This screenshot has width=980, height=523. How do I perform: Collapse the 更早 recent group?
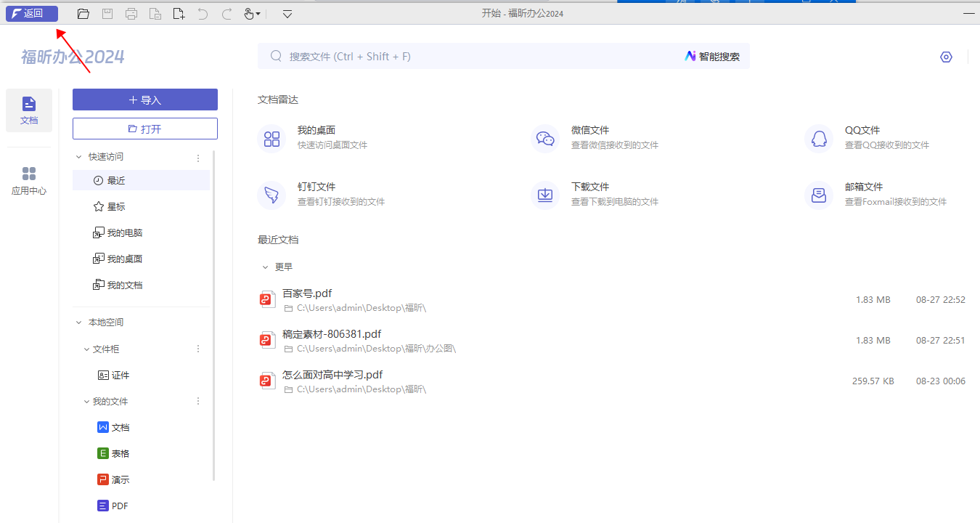coord(266,267)
